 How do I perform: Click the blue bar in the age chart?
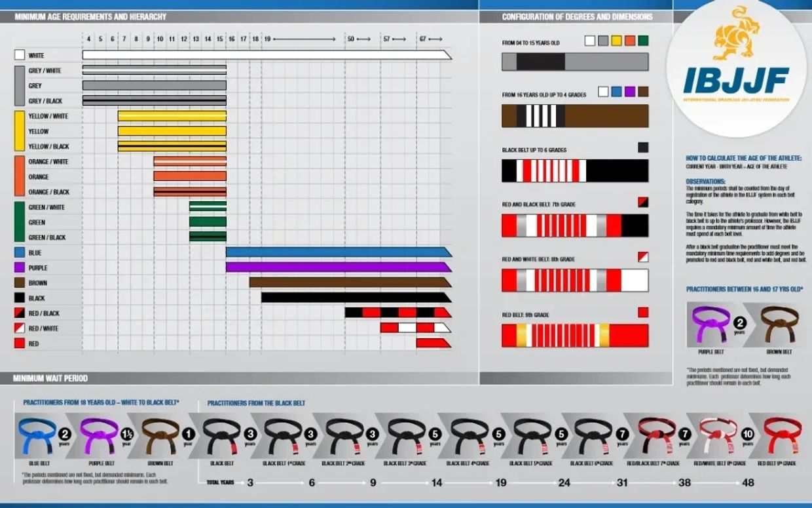pos(339,252)
